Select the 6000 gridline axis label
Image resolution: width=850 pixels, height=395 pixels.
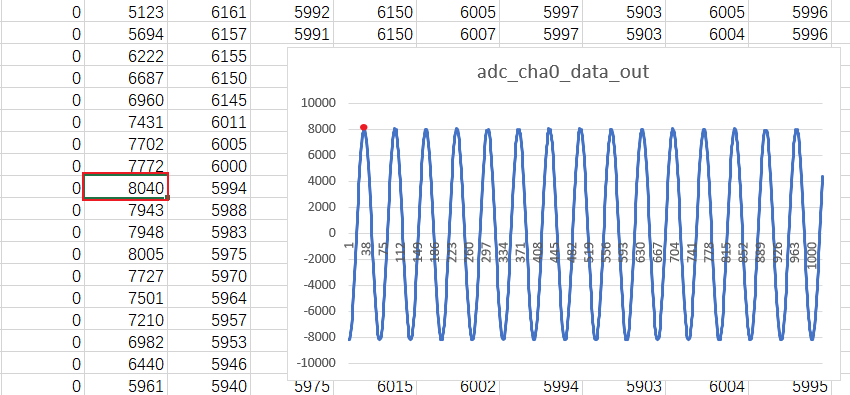[322, 155]
